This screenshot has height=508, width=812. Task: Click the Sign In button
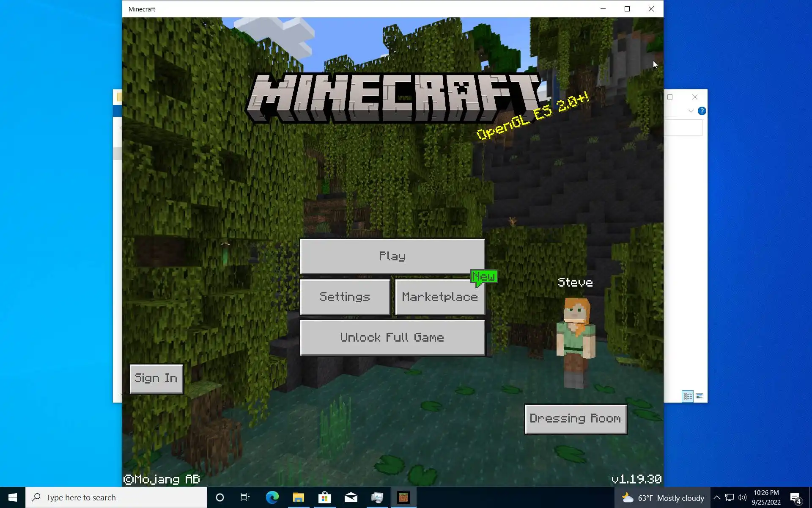(156, 378)
